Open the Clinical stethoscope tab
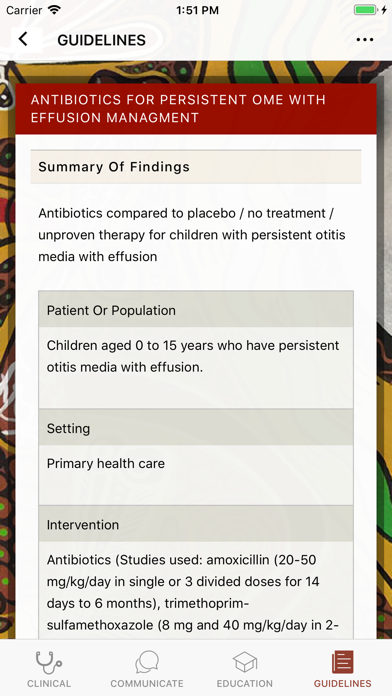Image resolution: width=392 pixels, height=696 pixels. 49,669
